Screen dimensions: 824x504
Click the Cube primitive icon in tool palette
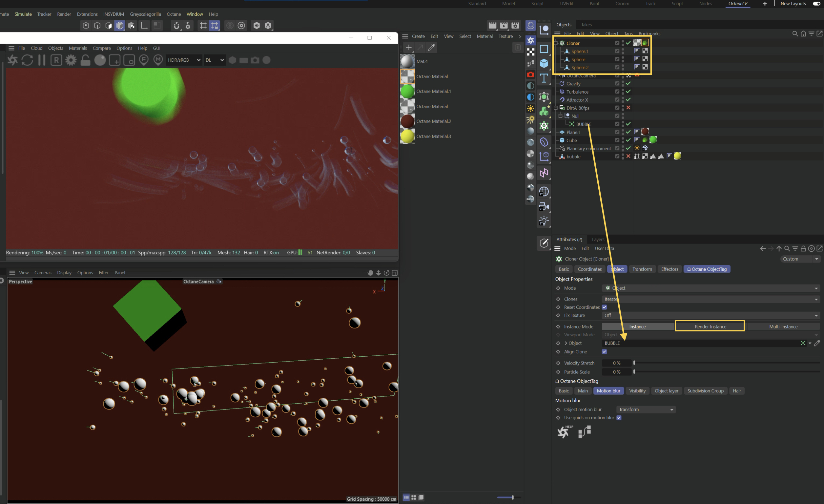click(544, 63)
